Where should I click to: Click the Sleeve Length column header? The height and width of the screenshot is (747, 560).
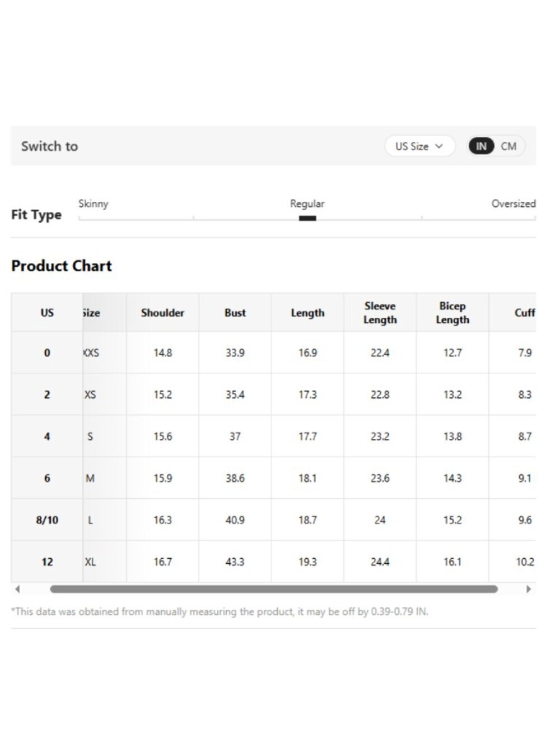[380, 313]
